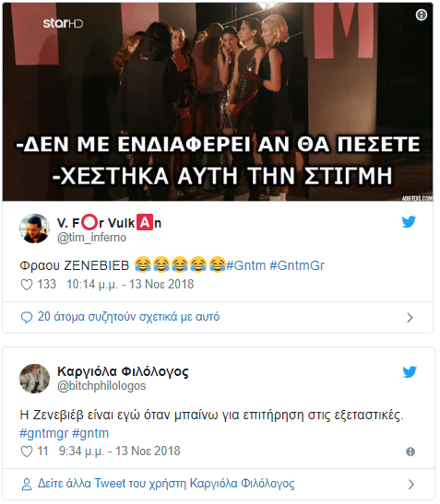Open the #GntmGr hashtag link
Image resolution: width=440 pixels, height=504 pixels.
pos(297,266)
